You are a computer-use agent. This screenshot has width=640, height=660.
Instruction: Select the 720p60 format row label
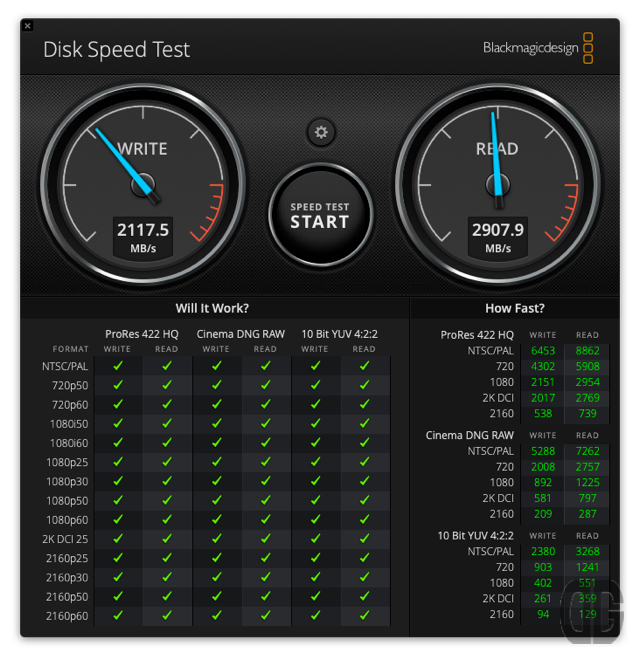coord(70,405)
